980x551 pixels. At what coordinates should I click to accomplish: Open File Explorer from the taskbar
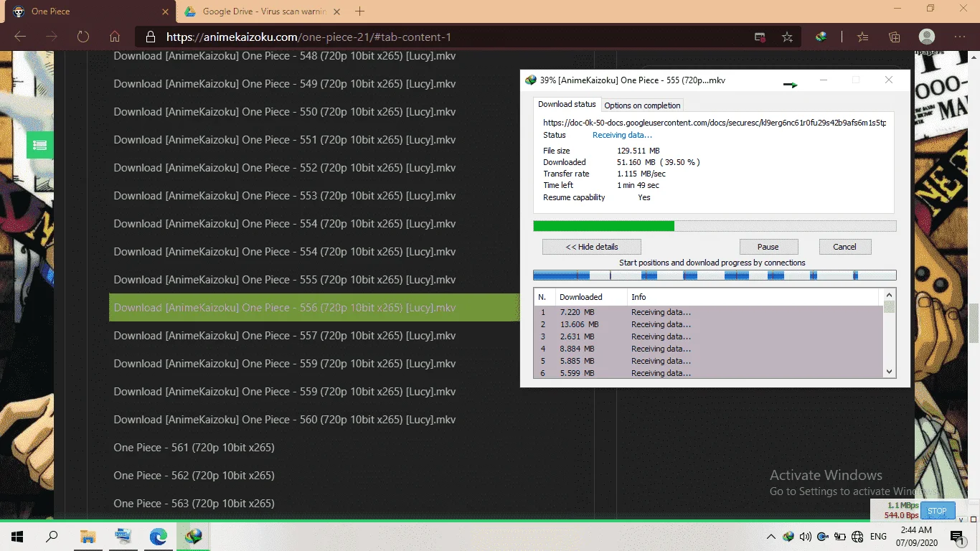(88, 536)
